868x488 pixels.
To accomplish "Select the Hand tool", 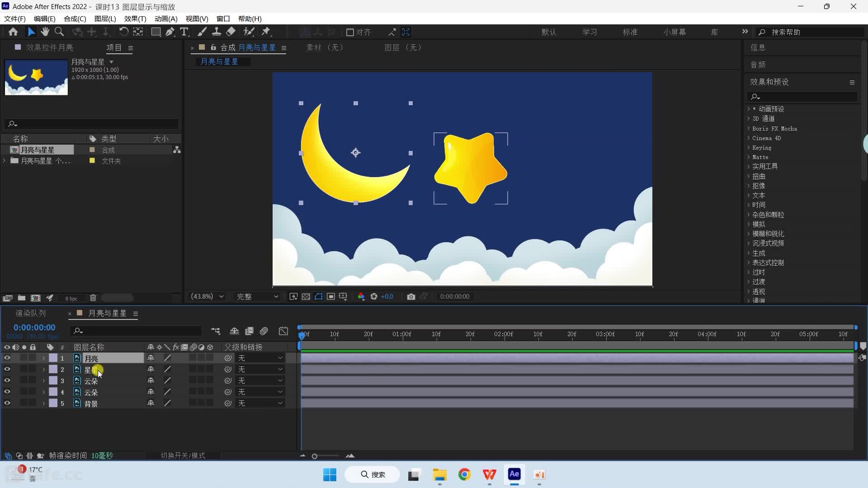I will 45,32.
